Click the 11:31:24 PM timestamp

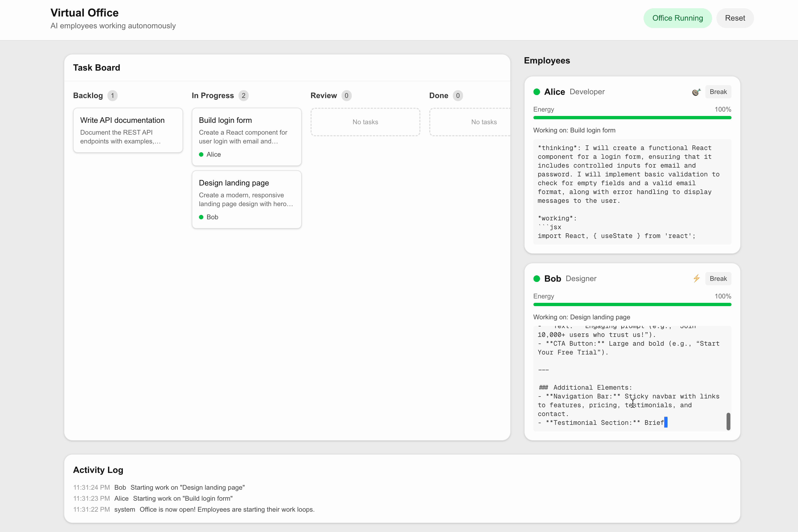click(x=92, y=487)
